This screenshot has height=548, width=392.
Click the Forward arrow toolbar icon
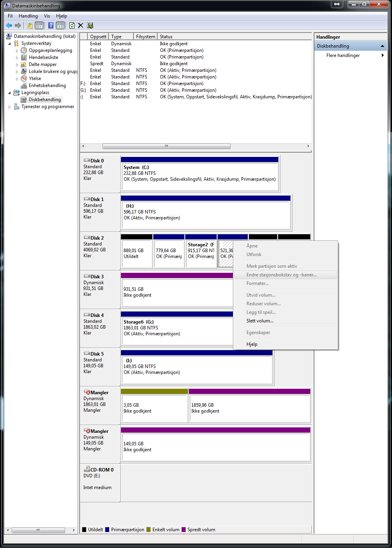pyautogui.click(x=18, y=25)
